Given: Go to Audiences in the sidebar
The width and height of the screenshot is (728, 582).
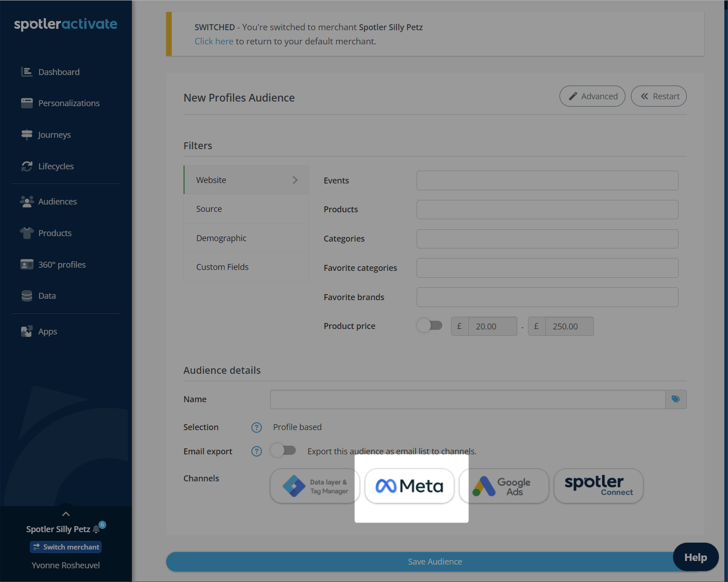Looking at the screenshot, I should [x=58, y=201].
